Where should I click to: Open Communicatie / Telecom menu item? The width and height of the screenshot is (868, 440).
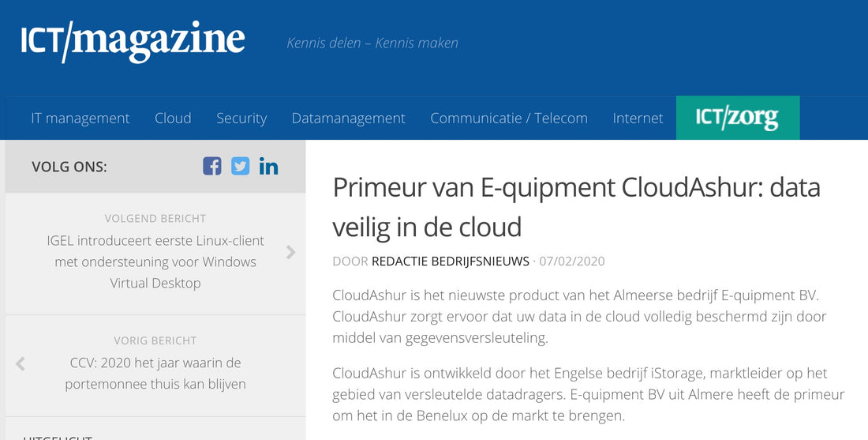(508, 118)
